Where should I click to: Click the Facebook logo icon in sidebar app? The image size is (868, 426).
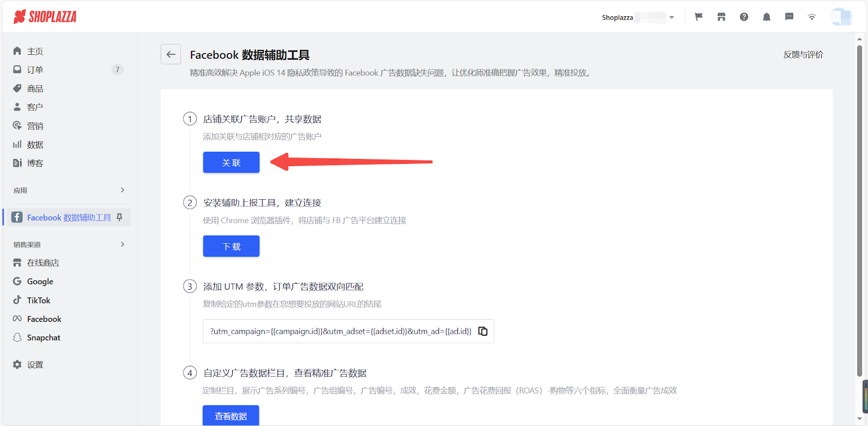(17, 217)
